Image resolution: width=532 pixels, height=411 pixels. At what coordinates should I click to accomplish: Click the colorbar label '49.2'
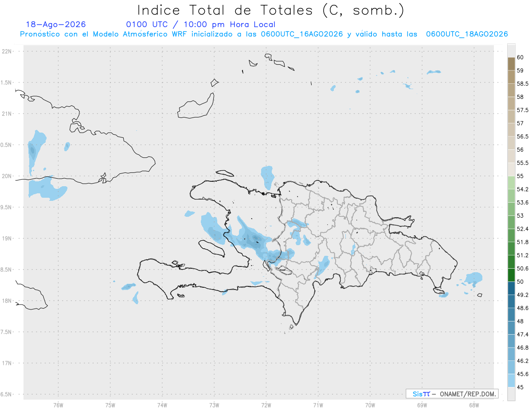pyautogui.click(x=523, y=295)
